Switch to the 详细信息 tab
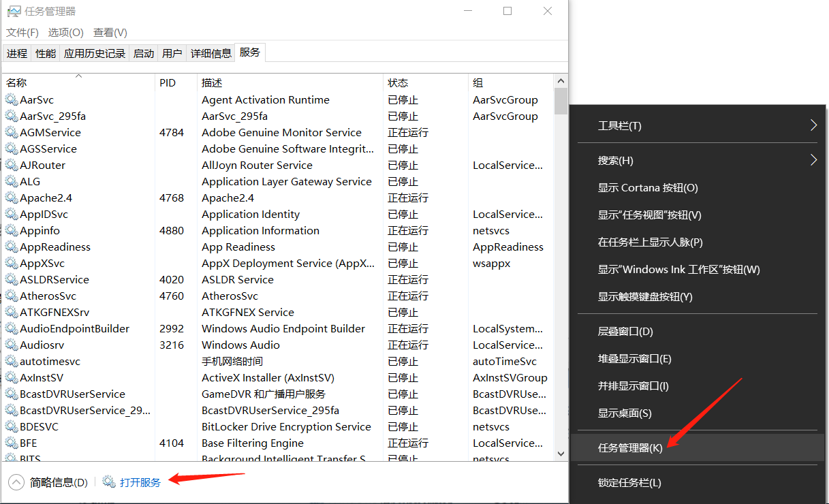Image resolution: width=829 pixels, height=504 pixels. [211, 53]
